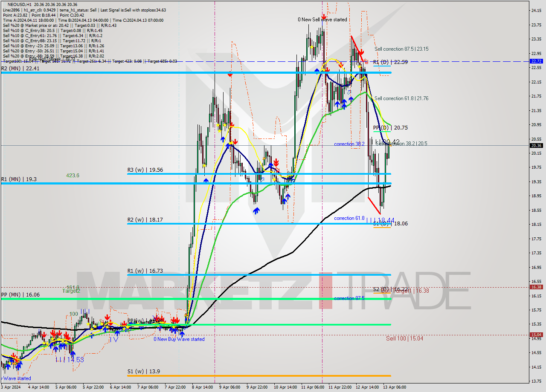Click the current price 20.36 axis tag

536,145
